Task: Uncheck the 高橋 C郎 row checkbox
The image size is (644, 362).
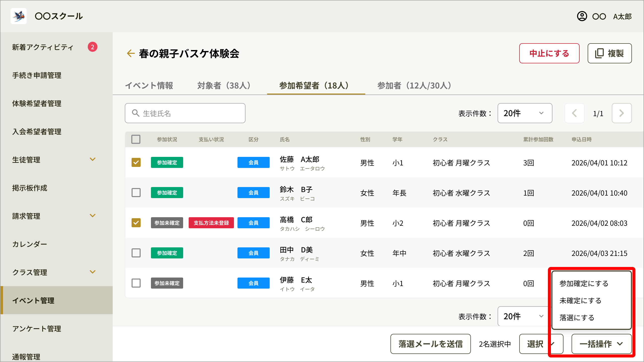Action: [136, 223]
